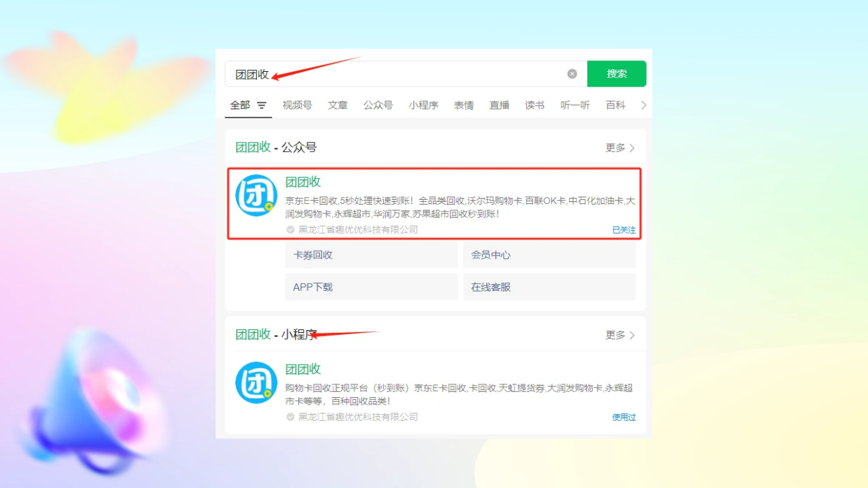Click verified badge in 小程序 result
Screen dimensions: 868x488
tap(290, 417)
